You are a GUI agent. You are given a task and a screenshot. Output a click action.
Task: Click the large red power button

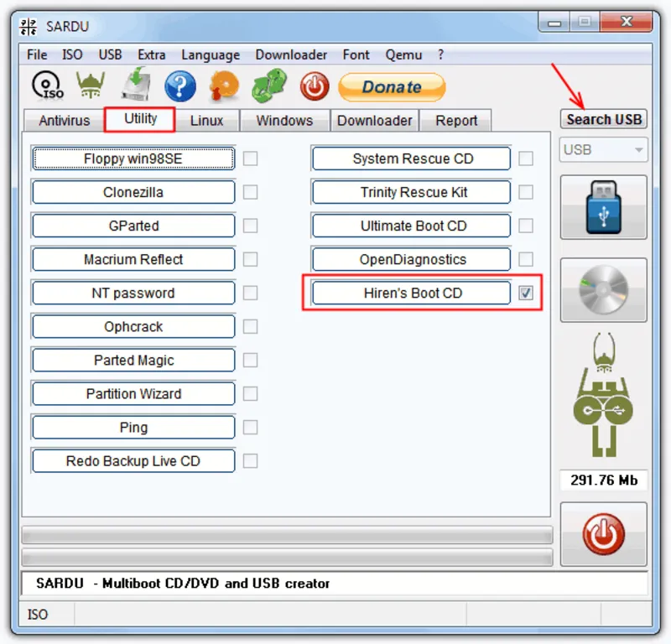(603, 534)
